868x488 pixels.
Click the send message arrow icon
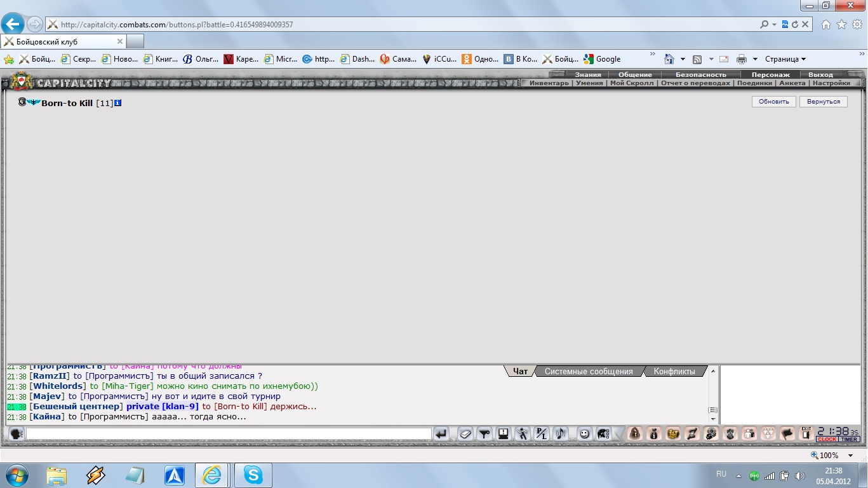[441, 434]
